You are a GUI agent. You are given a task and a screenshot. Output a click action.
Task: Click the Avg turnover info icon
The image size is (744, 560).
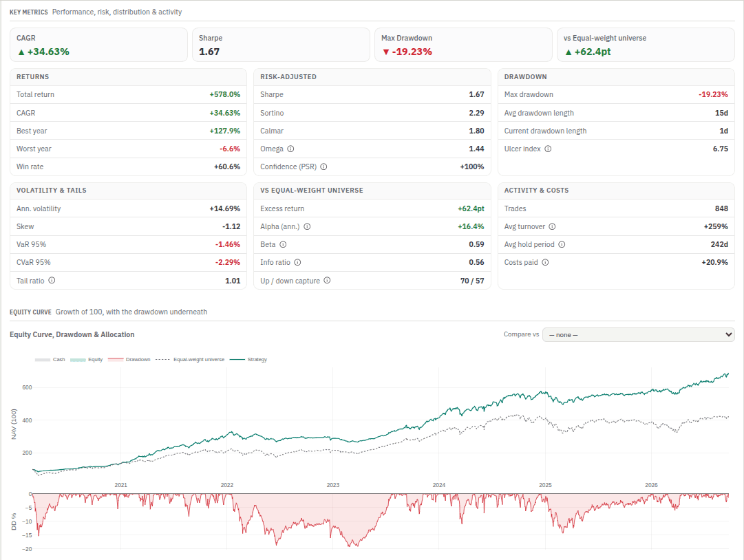pyautogui.click(x=552, y=226)
